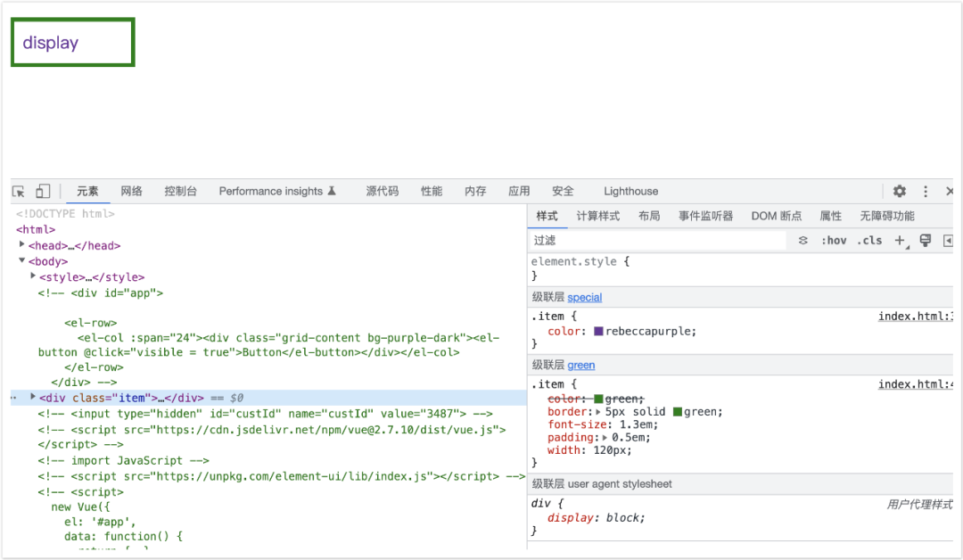
Task: Close the DevTools panel
Action: click(x=950, y=192)
